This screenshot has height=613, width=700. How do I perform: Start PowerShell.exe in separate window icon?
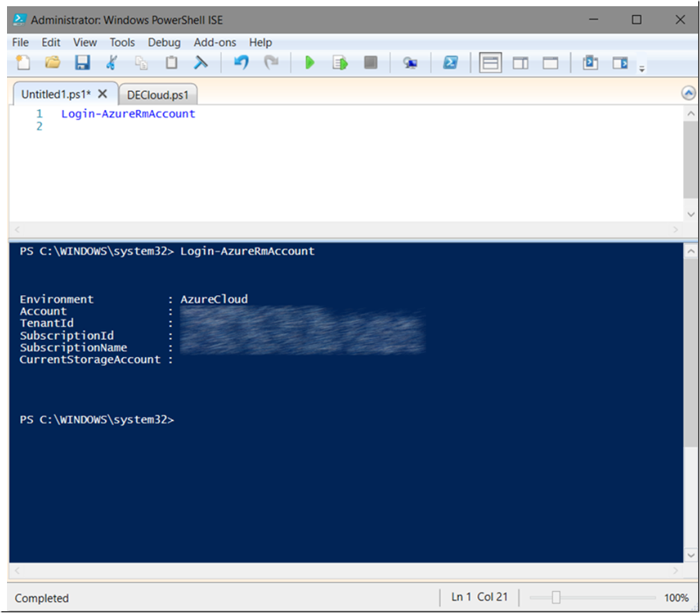[450, 63]
